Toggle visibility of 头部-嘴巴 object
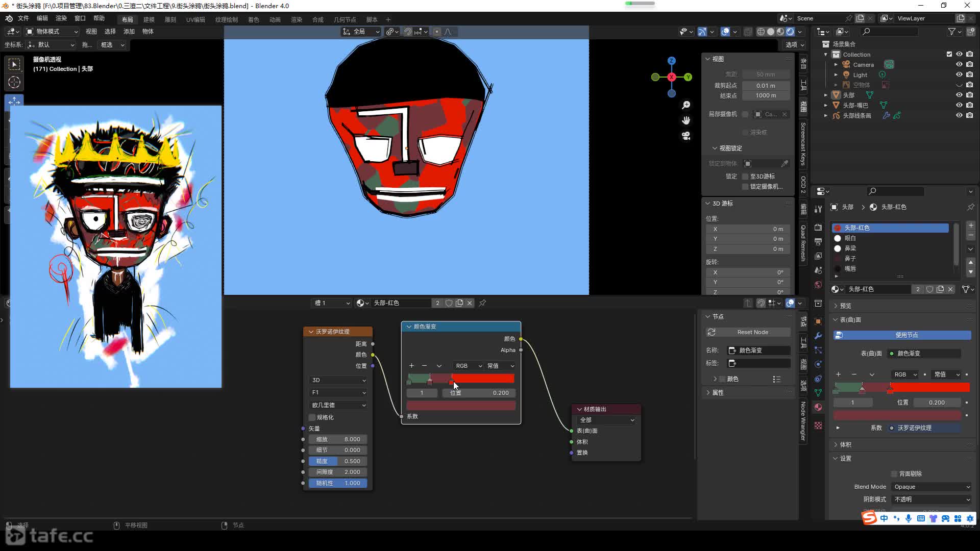This screenshot has width=980, height=551. [959, 106]
